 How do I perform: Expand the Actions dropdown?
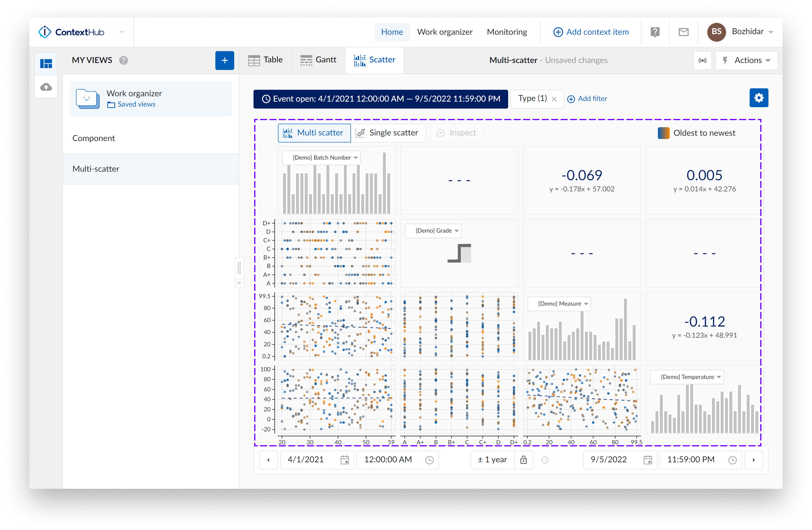coord(746,60)
